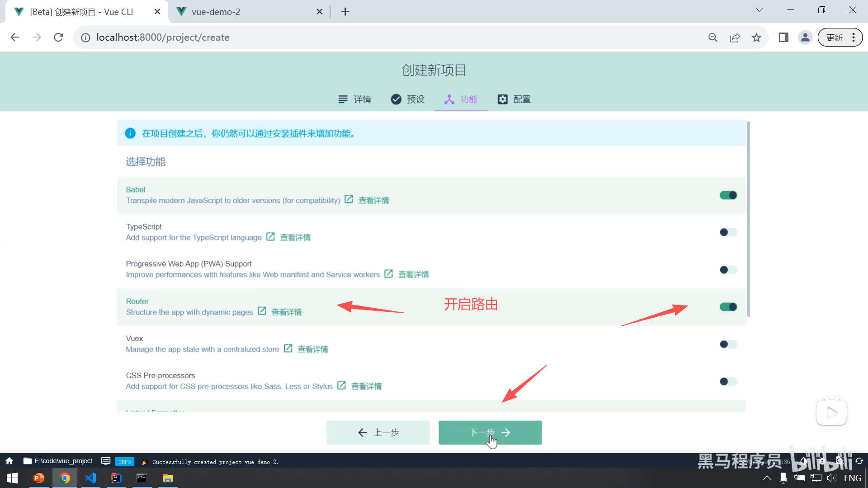Disable the Babel feature toggle
The height and width of the screenshot is (488, 868).
coord(728,195)
